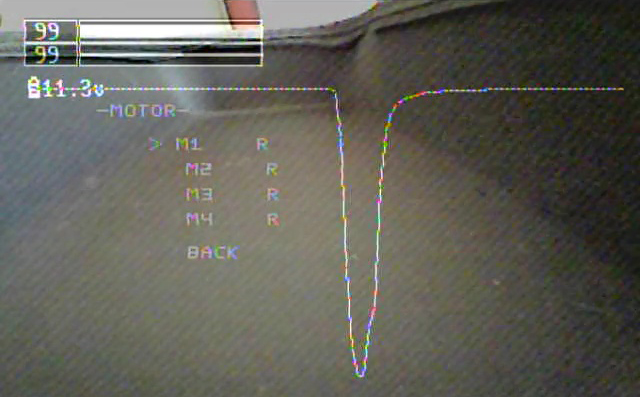Image resolution: width=640 pixels, height=397 pixels.
Task: Click the 11.3v voltage readout
Action: point(72,88)
